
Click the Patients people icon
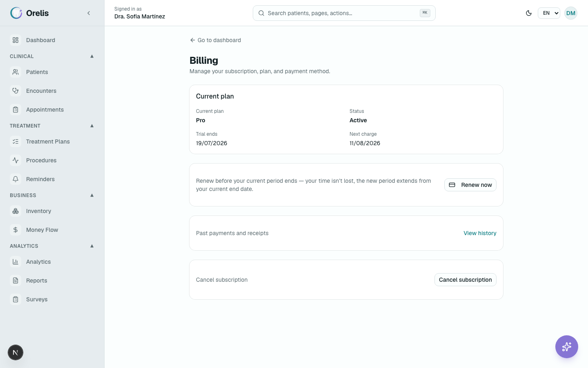16,72
